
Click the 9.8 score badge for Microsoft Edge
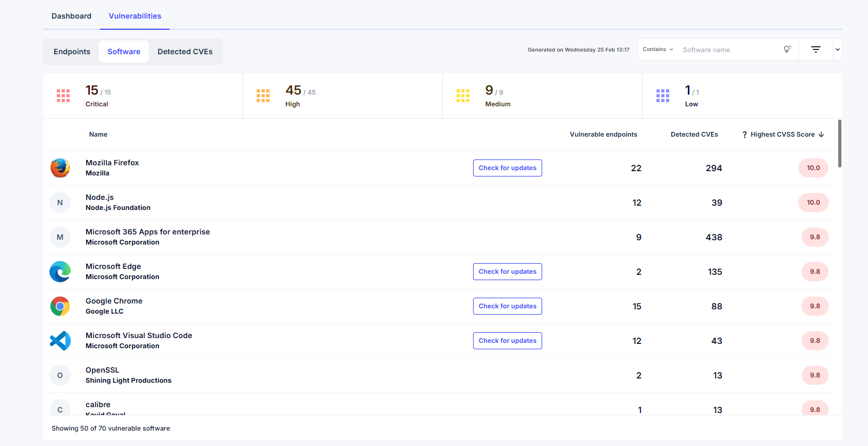pyautogui.click(x=815, y=272)
